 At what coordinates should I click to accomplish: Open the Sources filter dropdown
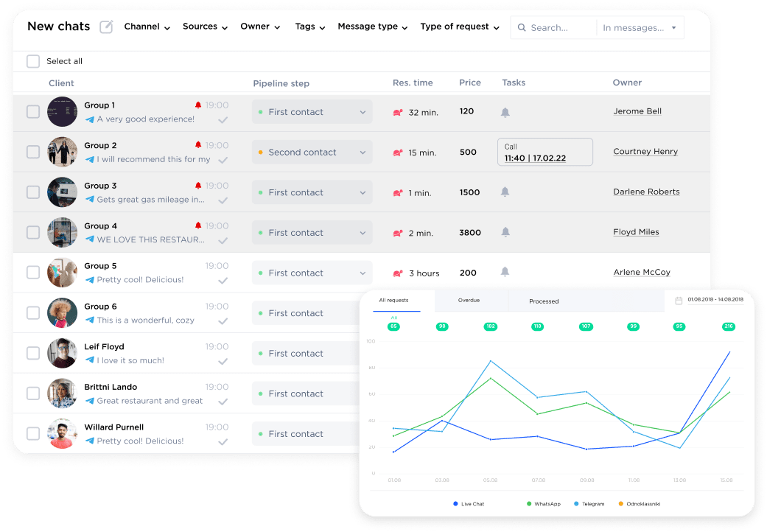[x=205, y=27]
